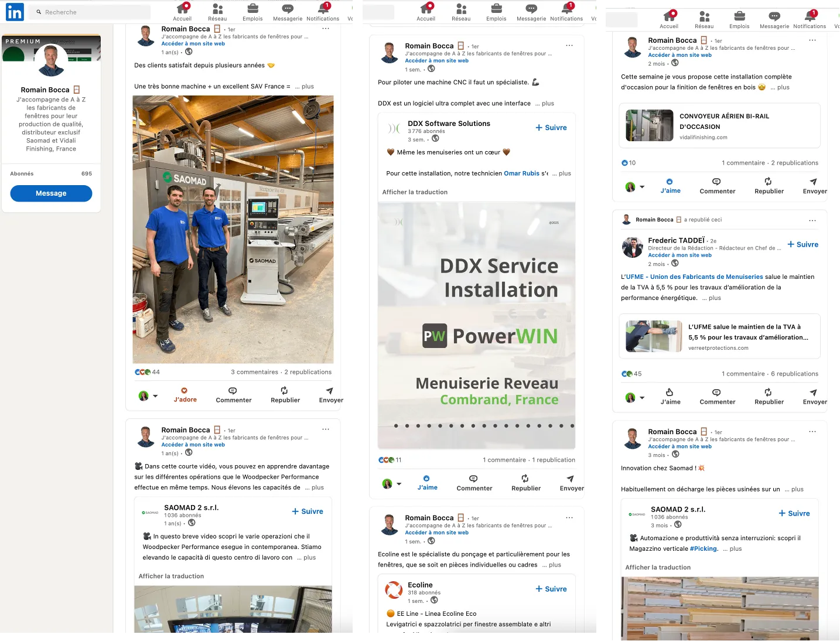Click the blue Message button

(51, 193)
